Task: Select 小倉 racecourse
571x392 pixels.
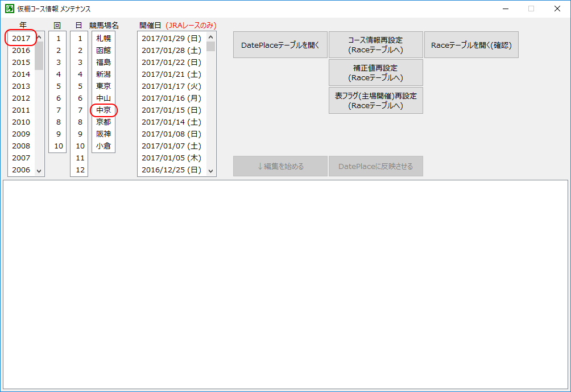Action: click(104, 146)
